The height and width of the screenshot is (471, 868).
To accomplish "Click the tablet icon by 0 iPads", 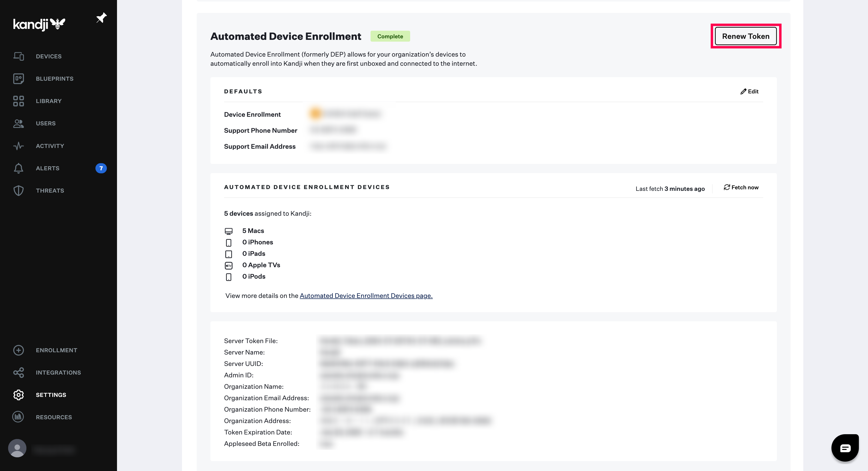I will [x=228, y=254].
